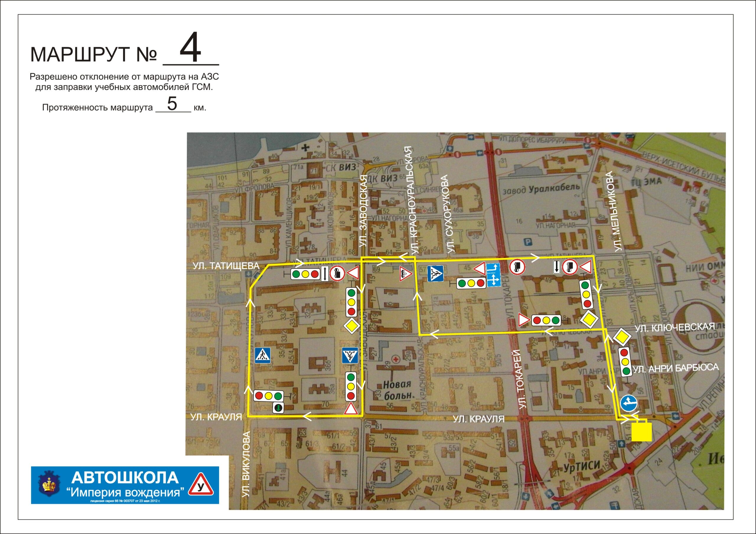The height and width of the screenshot is (534, 756).
Task: Click the yellow main road diamond on Заводская
Action: pyautogui.click(x=351, y=326)
